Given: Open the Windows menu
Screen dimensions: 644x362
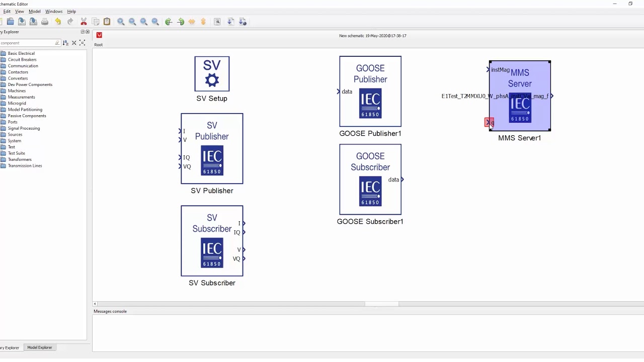Looking at the screenshot, I should tap(54, 11).
